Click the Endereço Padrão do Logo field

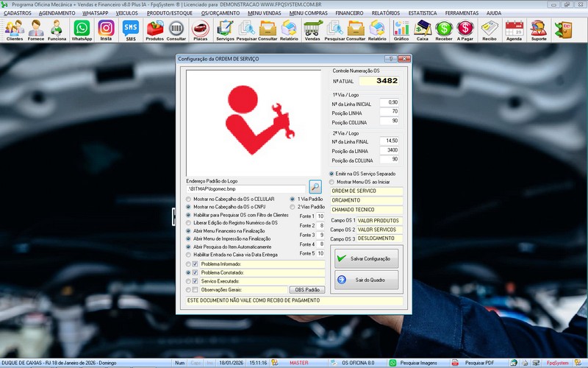tap(245, 188)
